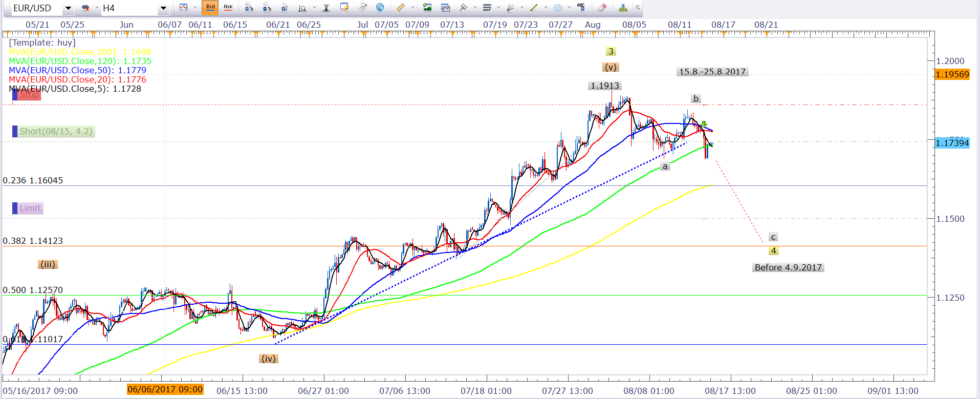Toggle the Bid price display button
This screenshot has width=980, height=399.
tap(210, 8)
